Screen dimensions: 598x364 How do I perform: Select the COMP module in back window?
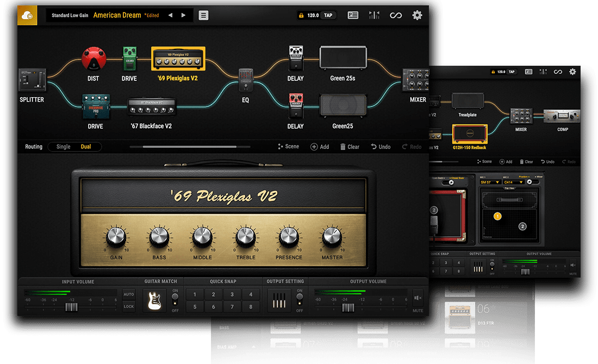(x=562, y=116)
